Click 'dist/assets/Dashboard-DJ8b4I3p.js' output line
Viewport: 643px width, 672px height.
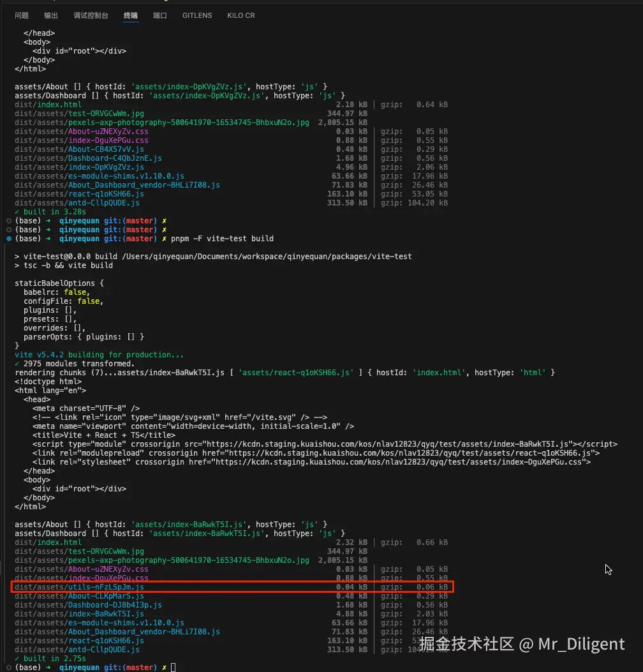pyautogui.click(x=88, y=605)
